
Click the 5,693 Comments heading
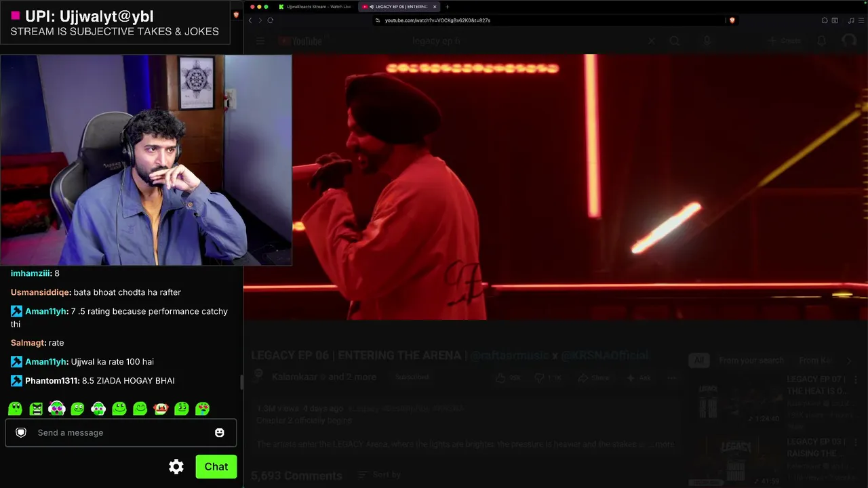297,476
